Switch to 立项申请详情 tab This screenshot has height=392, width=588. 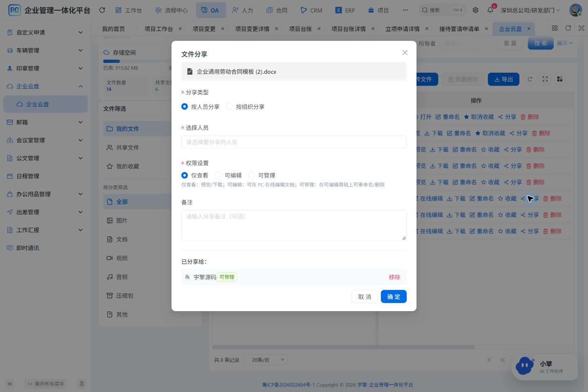[402, 29]
